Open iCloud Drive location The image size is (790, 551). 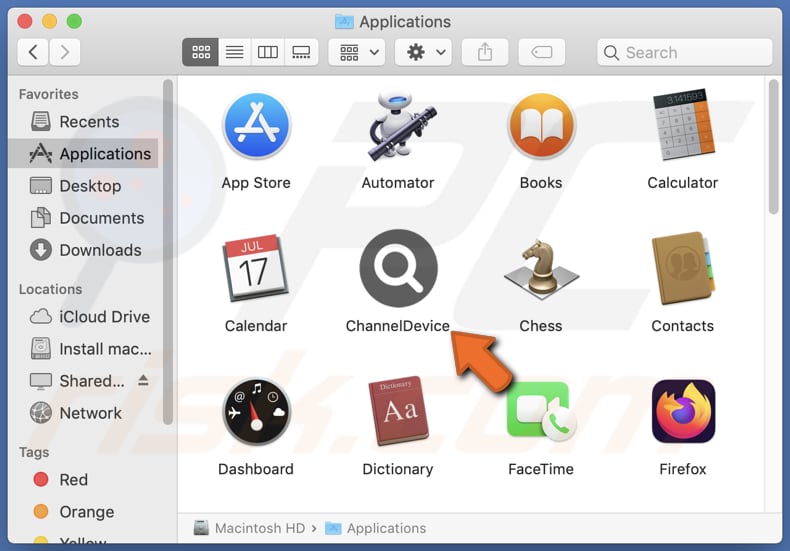point(83,317)
